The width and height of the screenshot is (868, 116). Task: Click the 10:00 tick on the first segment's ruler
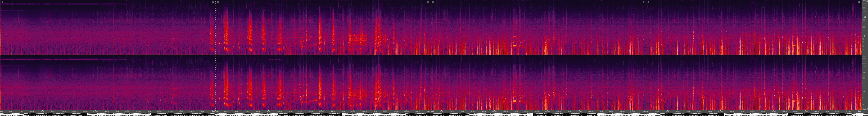click(10, 112)
